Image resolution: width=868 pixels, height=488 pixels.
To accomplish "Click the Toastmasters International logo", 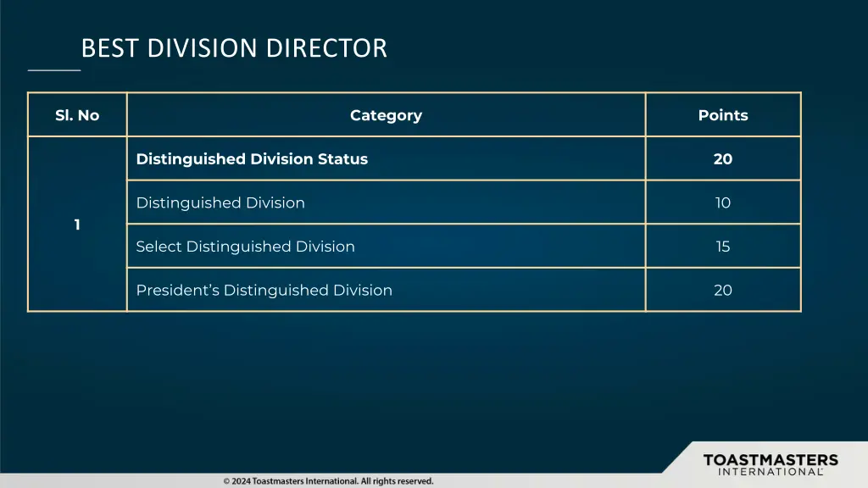I will (771, 464).
